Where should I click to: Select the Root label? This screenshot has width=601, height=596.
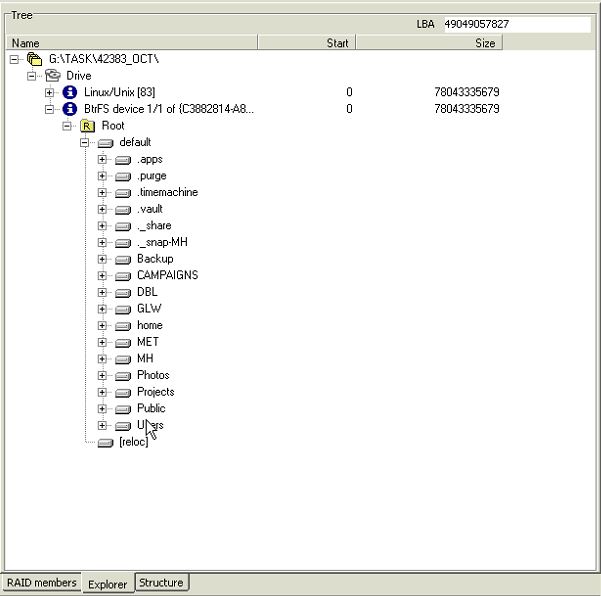113,126
